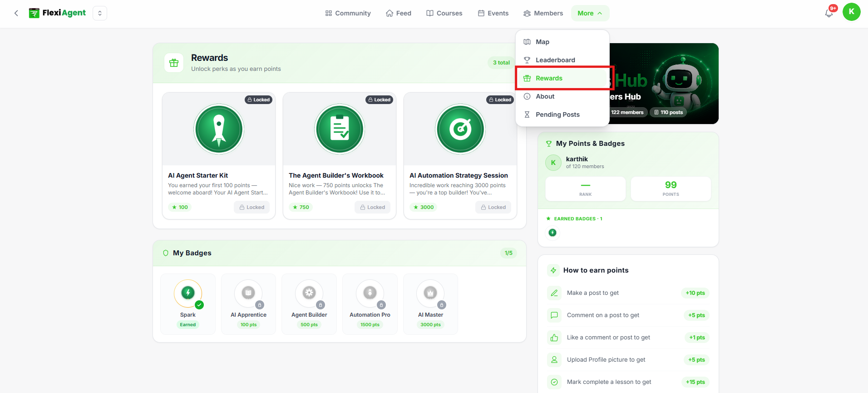Image resolution: width=868 pixels, height=393 pixels.
Task: Click the +15 pts badge
Action: pos(695,382)
